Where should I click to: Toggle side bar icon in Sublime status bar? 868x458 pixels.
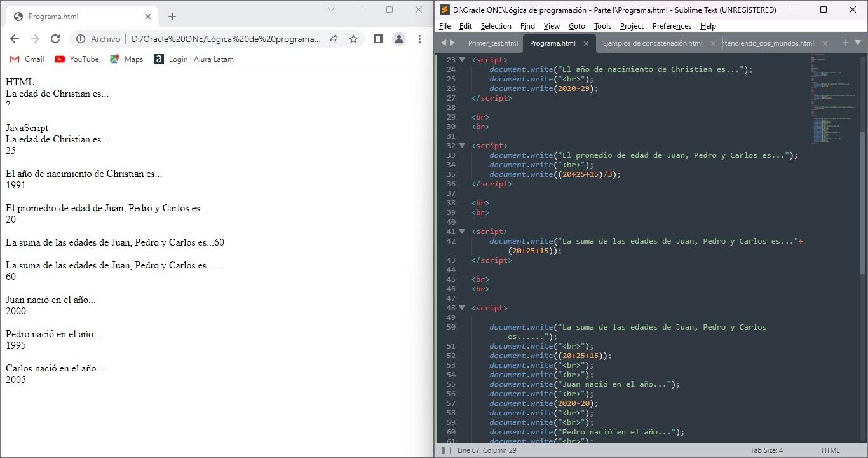point(446,450)
